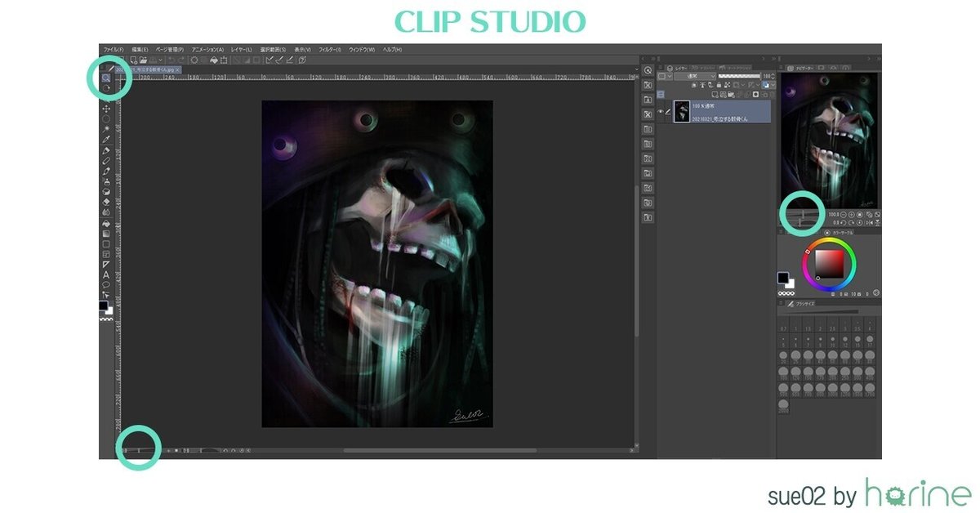Pick a color in the color wheel square

click(x=830, y=264)
